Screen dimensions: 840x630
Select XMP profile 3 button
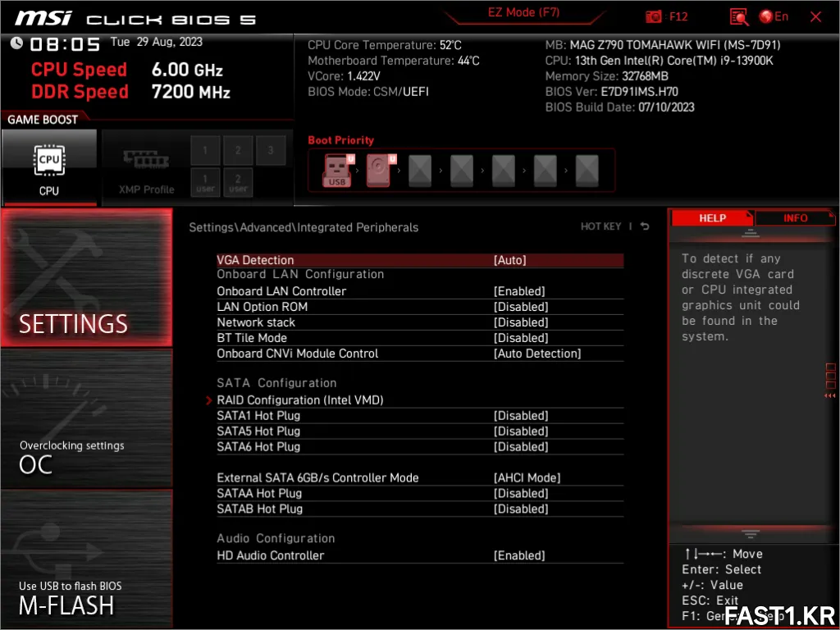pos(271,150)
